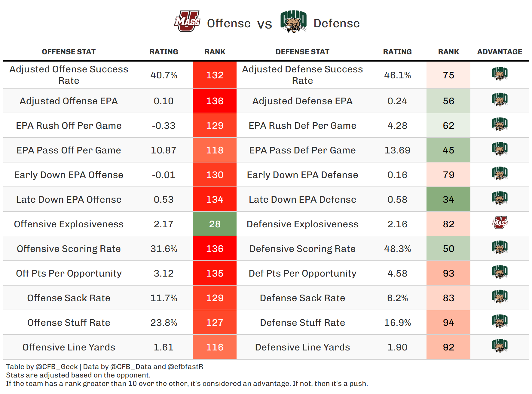Click the DEFENSE STAT column header
Viewport: 532px width, 394px height.
point(302,52)
